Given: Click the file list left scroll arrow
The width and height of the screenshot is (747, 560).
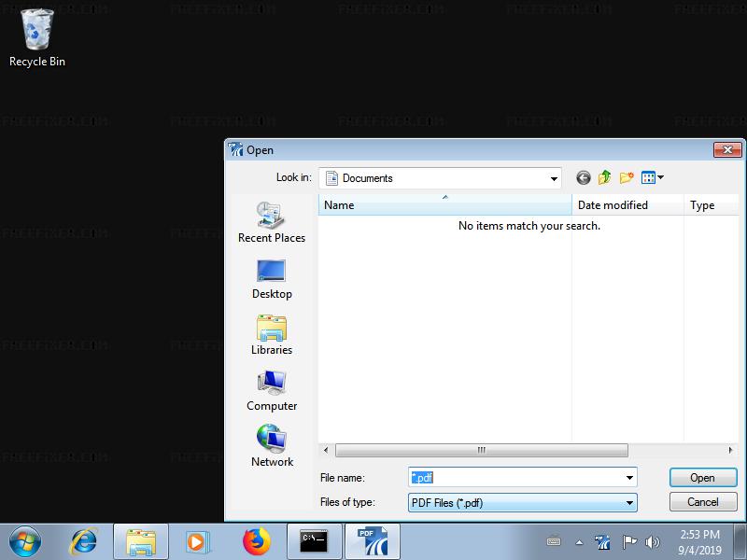Looking at the screenshot, I should (326, 450).
